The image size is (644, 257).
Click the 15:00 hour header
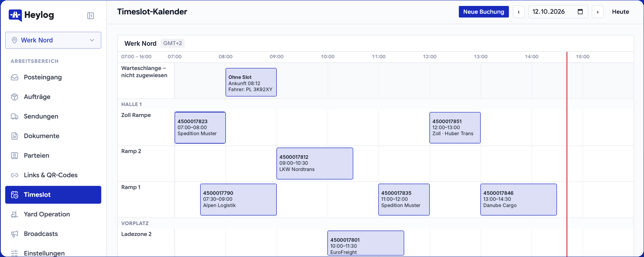click(x=583, y=57)
